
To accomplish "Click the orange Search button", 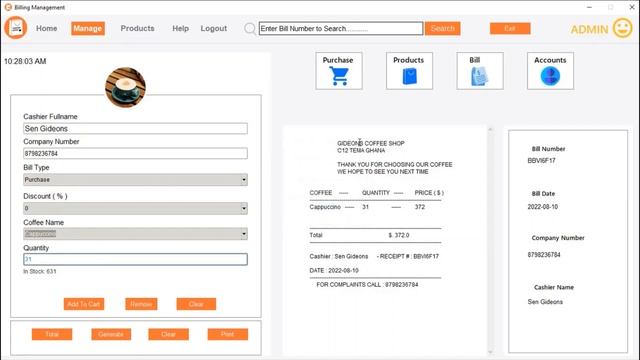I will 442,28.
